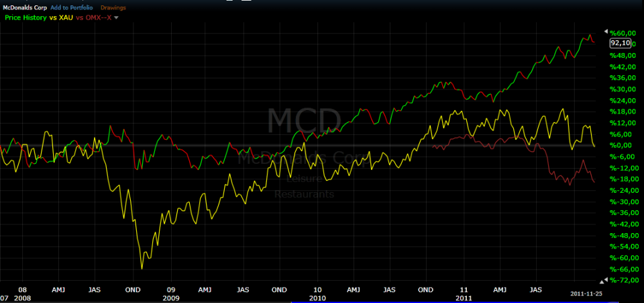This screenshot has height=303, width=644.
Task: Click the %-66,00 axis value
Action: [625, 269]
